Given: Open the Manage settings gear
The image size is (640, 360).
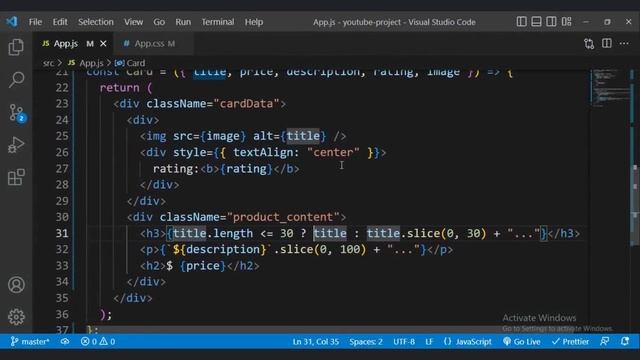Looking at the screenshot, I should click(16, 317).
